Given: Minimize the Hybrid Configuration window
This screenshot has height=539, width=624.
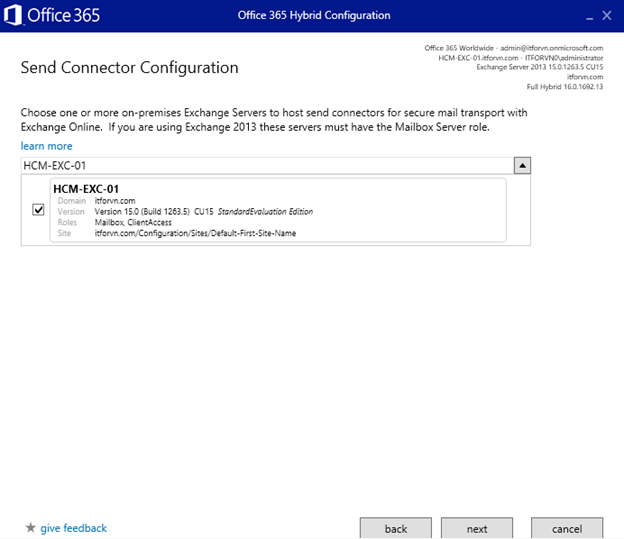Looking at the screenshot, I should click(x=578, y=16).
